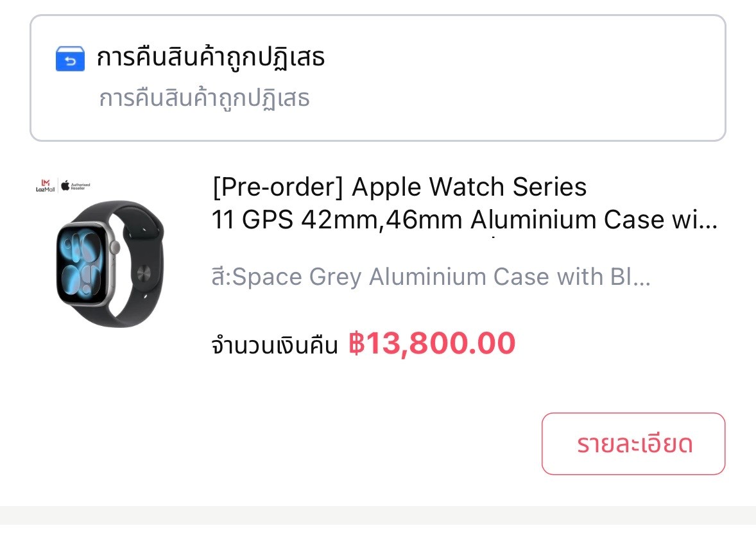756x537 pixels.
Task: Tap the blue return box icon
Action: pos(70,59)
